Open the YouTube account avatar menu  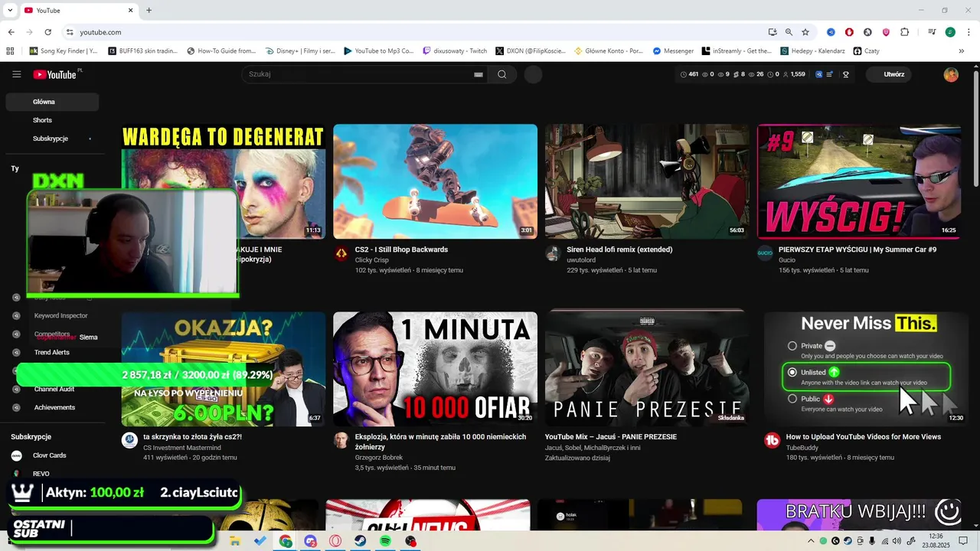click(x=951, y=74)
